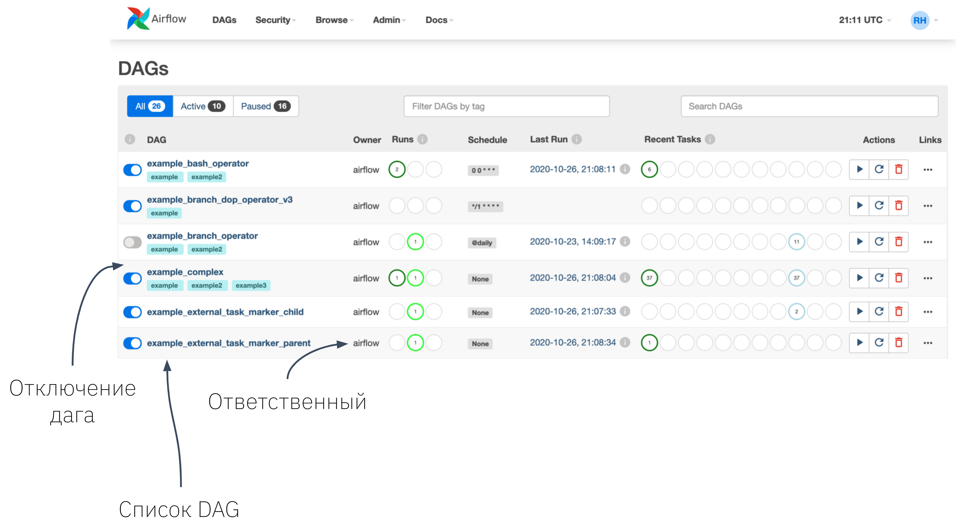
Task: Trigger example_branch_dop_operator_v3 DAG
Action: [x=859, y=206]
